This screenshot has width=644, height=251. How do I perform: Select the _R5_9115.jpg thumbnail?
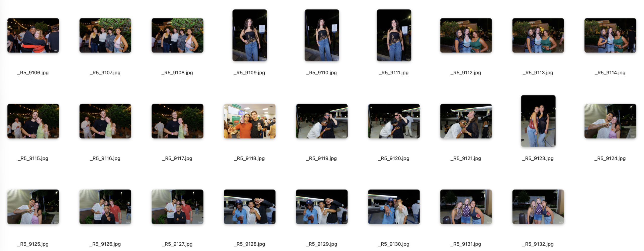[33, 121]
